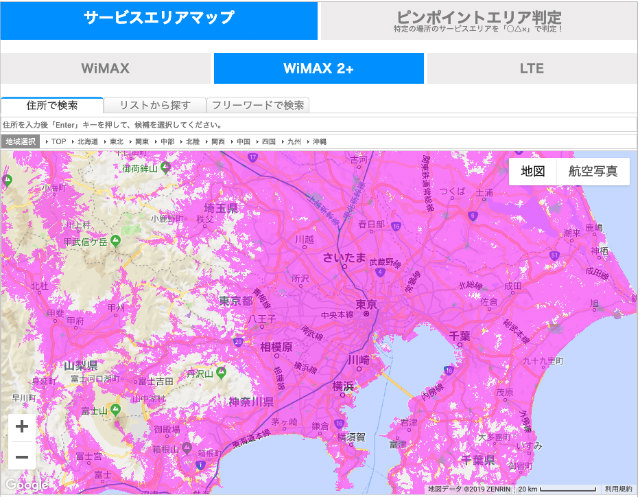Jump to 北陸 region
This screenshot has height=497, width=640.
(192, 142)
